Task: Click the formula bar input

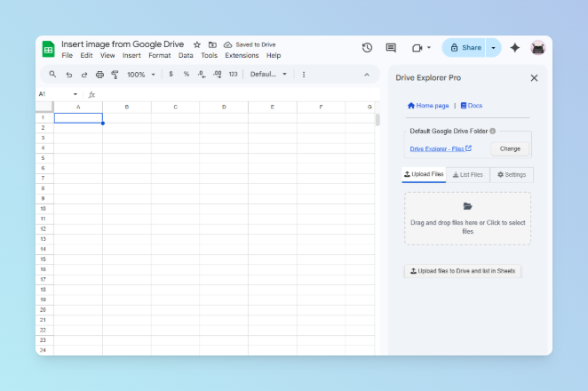Action: coord(238,94)
